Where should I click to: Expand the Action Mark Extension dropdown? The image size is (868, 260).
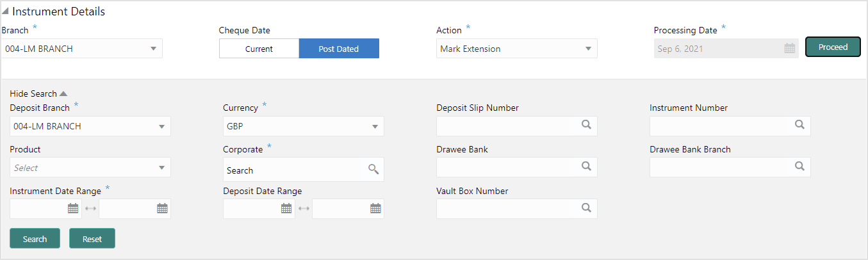[x=517, y=49]
